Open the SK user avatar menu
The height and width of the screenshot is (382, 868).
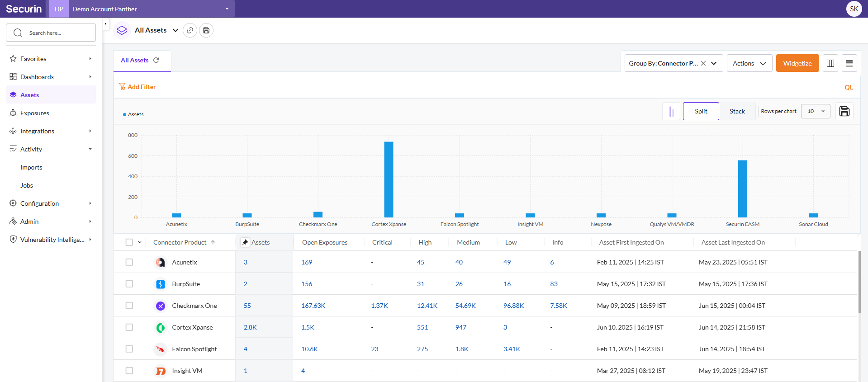click(854, 9)
